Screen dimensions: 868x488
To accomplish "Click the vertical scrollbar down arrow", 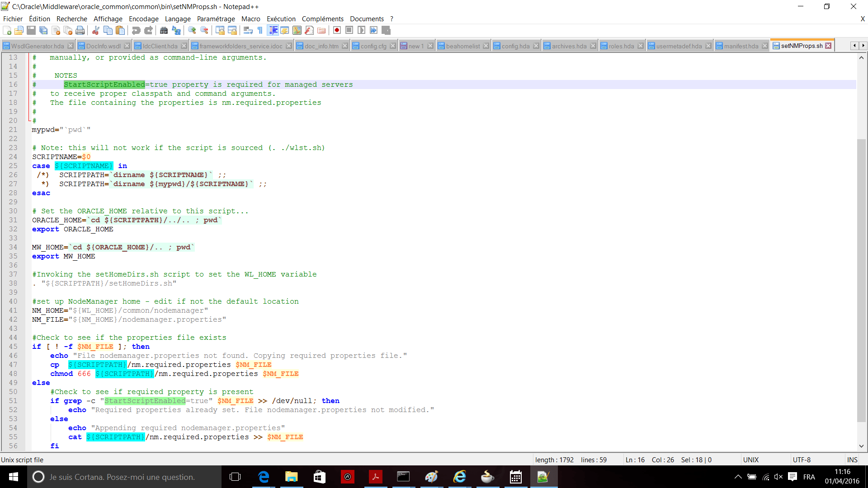I will pos(861,446).
